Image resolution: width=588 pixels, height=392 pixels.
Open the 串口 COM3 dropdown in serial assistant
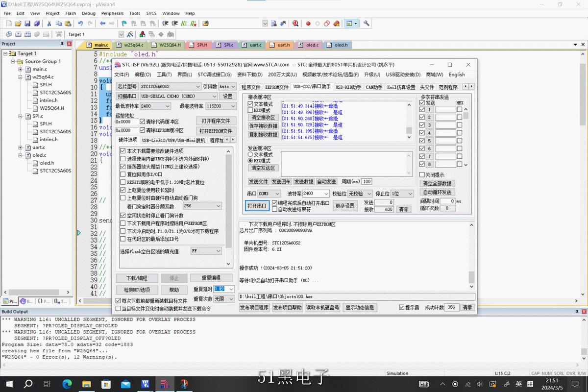tap(269, 194)
